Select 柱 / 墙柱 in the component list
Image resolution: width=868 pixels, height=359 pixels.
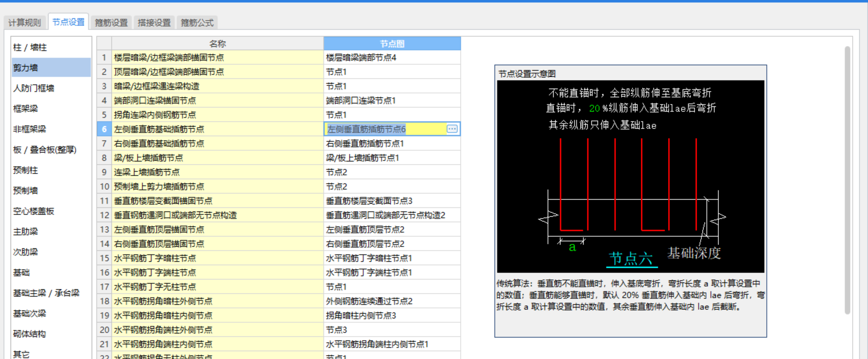(51, 47)
